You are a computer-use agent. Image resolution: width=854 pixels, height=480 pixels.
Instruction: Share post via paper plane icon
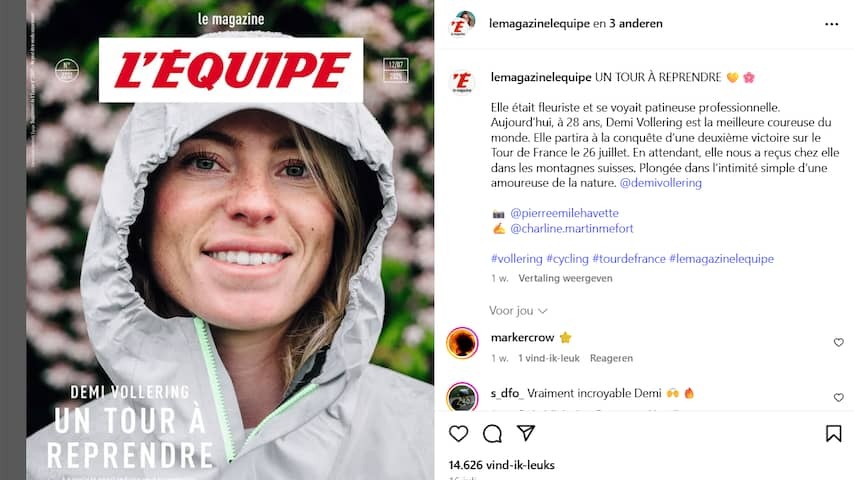coord(526,433)
